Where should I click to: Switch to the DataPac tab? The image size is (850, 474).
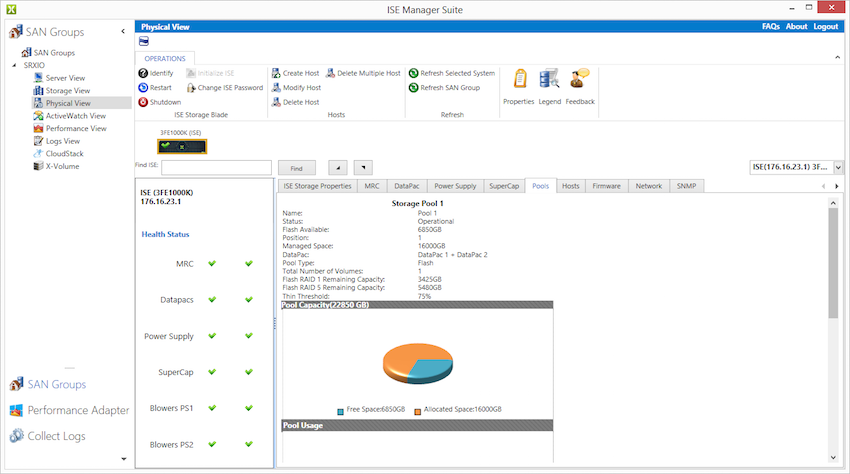point(407,186)
